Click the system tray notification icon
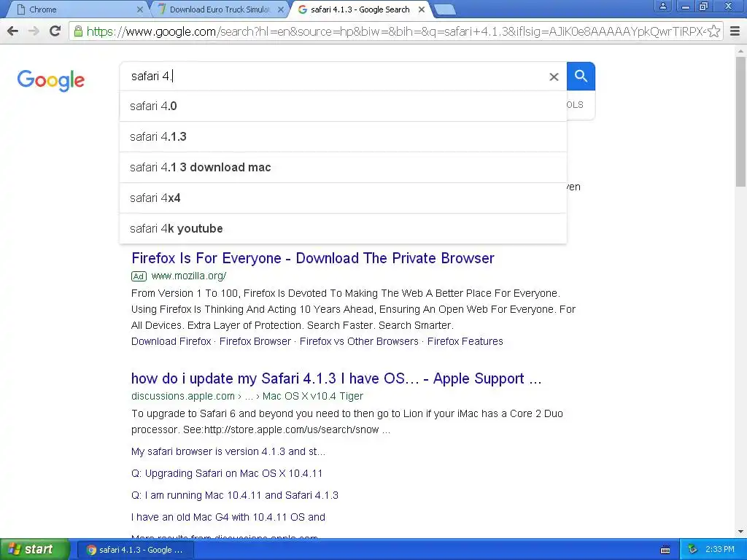Viewport: 747px width, 560px height. coord(693,550)
